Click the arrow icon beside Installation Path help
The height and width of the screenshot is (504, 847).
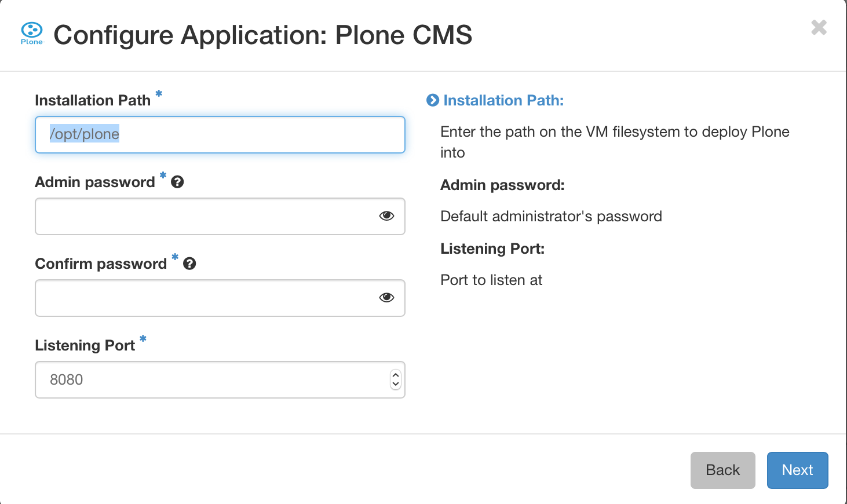[433, 100]
